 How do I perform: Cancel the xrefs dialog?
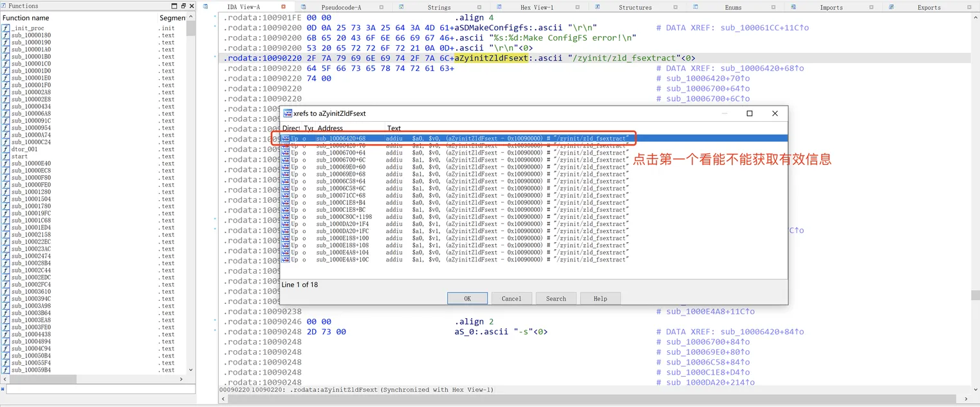pyautogui.click(x=512, y=298)
